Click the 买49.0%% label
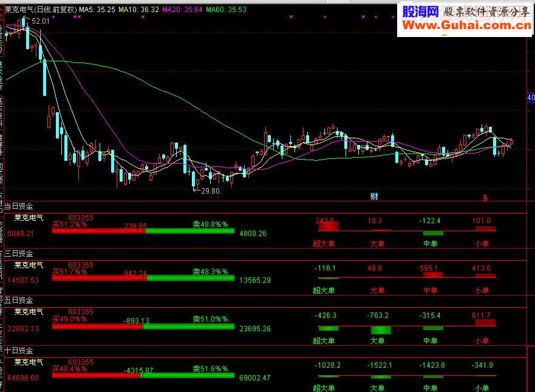Screen dimensions: 535x392 (x=70, y=319)
